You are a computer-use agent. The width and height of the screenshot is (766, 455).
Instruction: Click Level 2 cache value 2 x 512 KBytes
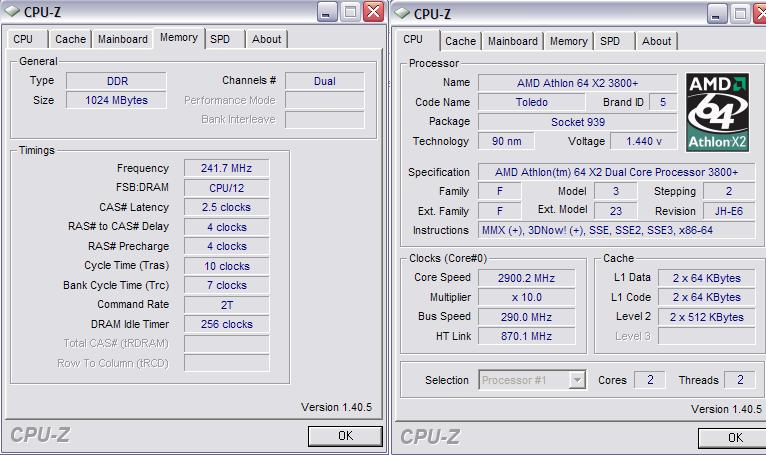point(706,317)
